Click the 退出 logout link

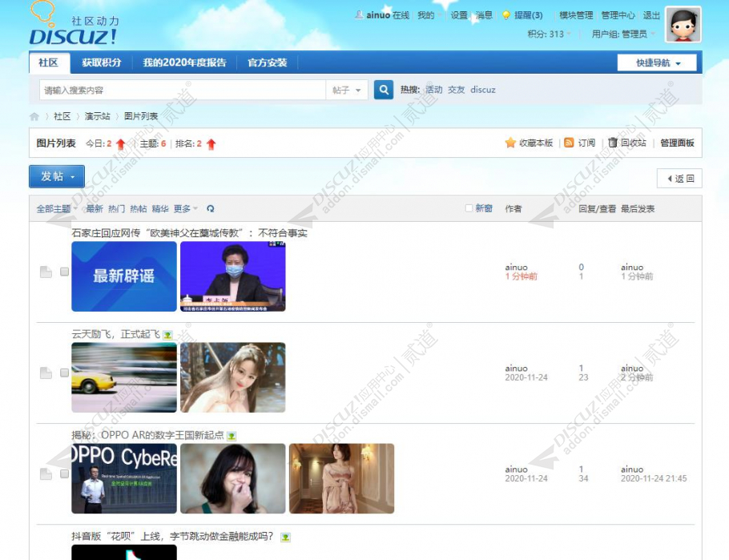tap(651, 15)
